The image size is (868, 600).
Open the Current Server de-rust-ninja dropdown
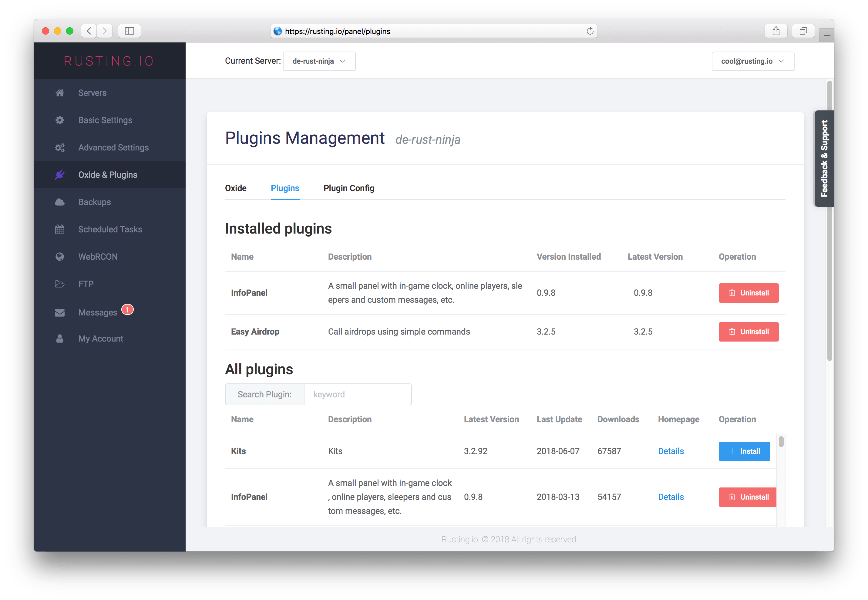[x=319, y=61]
